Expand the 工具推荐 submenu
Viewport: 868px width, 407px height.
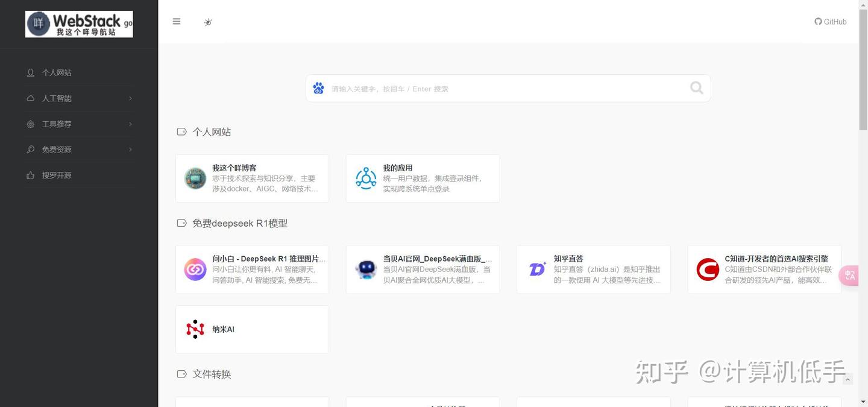[x=57, y=124]
